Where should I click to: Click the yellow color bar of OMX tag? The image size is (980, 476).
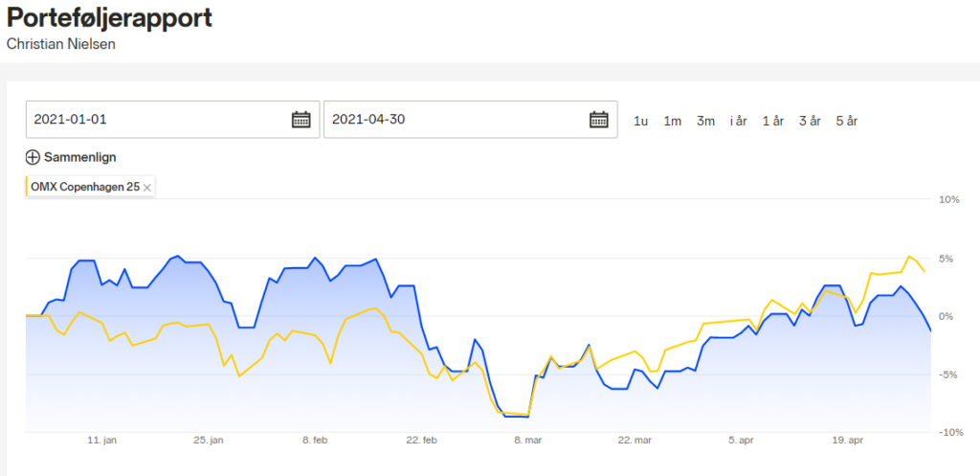tap(28, 187)
